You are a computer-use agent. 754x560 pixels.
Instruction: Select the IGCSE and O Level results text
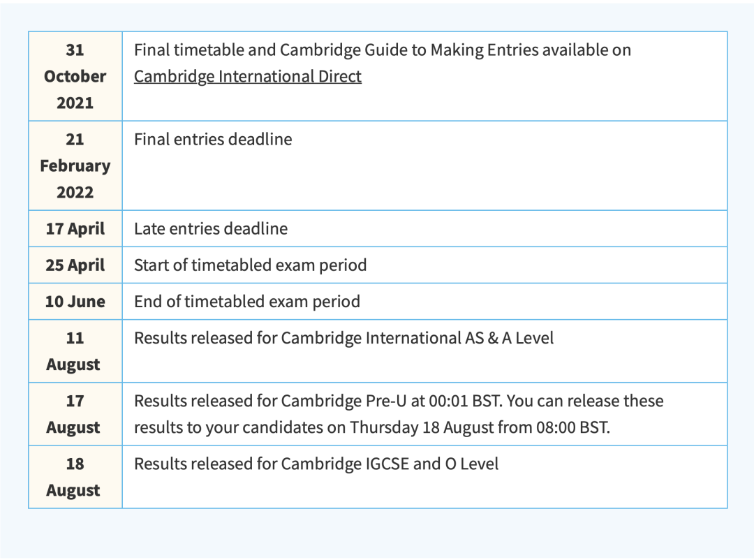316,464
